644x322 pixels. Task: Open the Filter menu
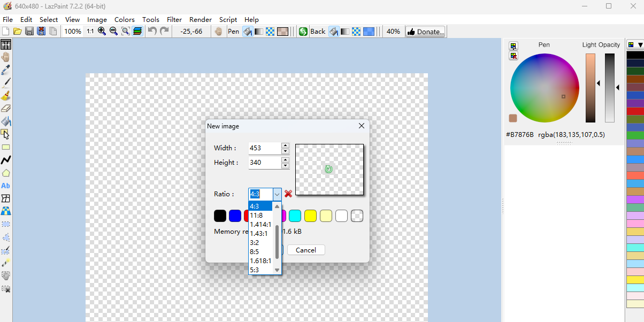174,19
